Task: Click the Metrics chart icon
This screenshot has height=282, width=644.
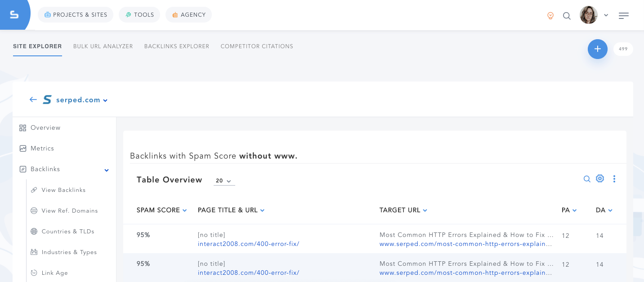Action: pyautogui.click(x=23, y=149)
